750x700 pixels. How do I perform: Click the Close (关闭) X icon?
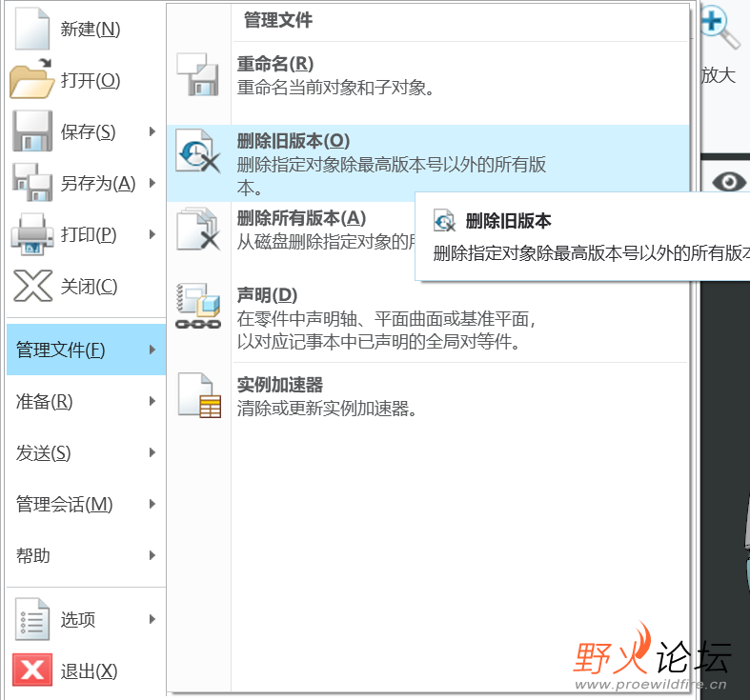(x=32, y=286)
